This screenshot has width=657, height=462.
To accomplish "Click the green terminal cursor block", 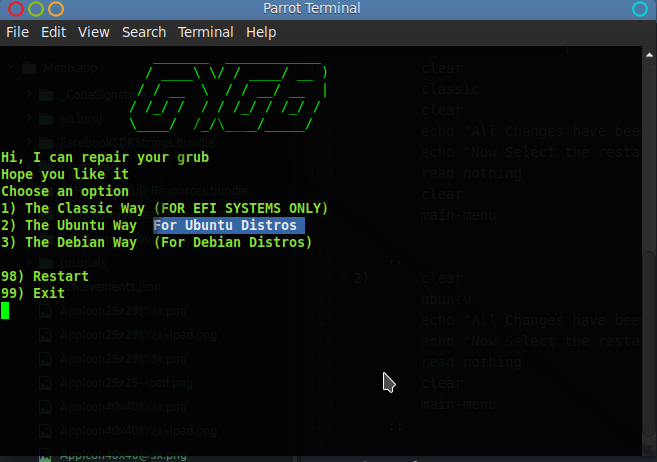I will (x=5, y=310).
